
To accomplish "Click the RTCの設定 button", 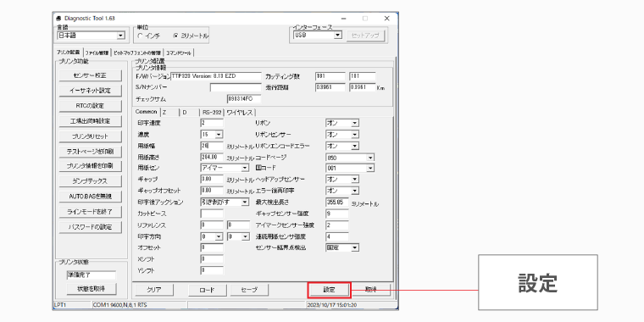I will click(x=91, y=106).
